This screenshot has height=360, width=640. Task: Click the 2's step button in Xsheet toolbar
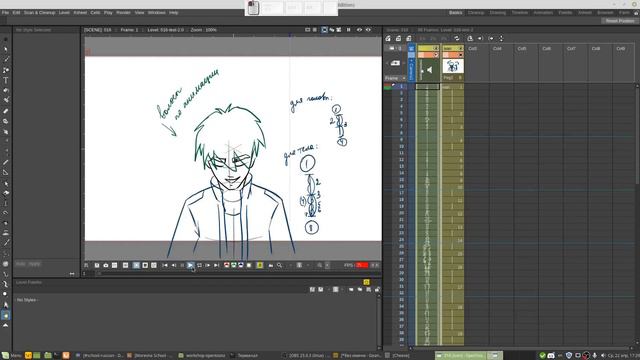point(433,38)
